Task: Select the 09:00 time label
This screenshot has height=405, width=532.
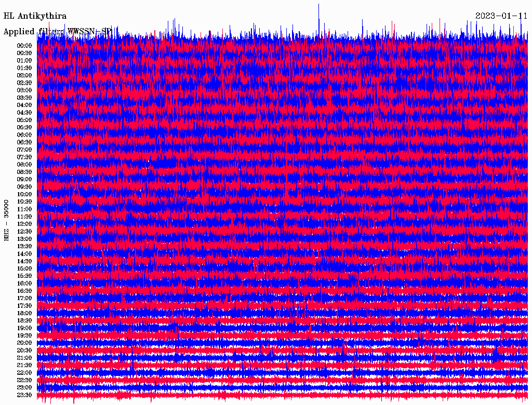Action: point(24,180)
